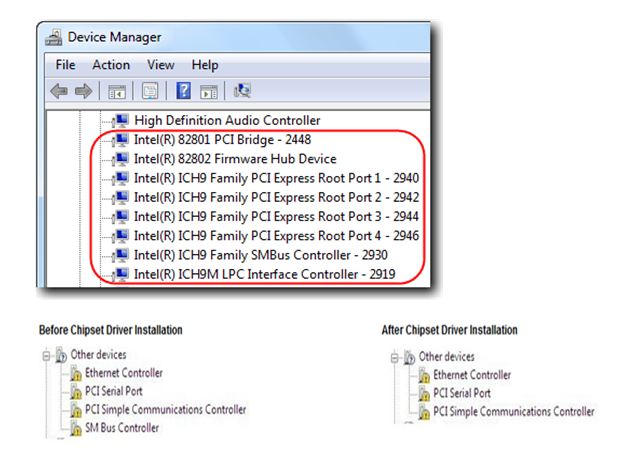Click warning icon beside PCI Serial Port in After tree

coord(424,394)
